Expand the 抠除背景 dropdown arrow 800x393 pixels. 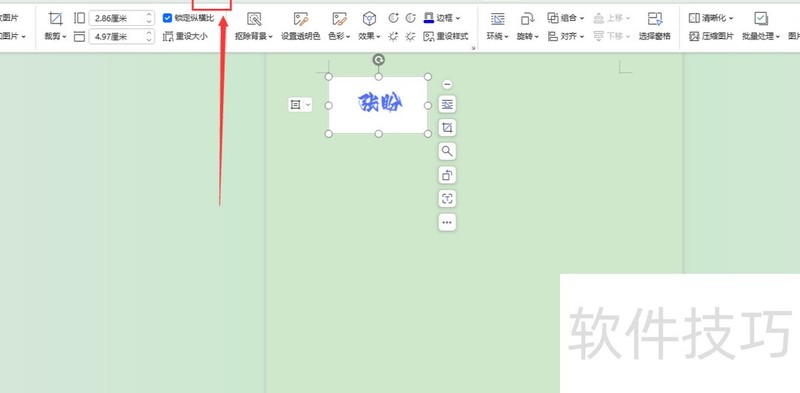(x=270, y=37)
